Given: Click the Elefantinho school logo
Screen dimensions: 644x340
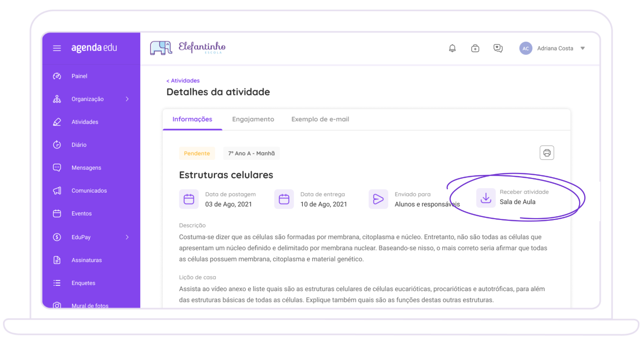Looking at the screenshot, I should click(x=188, y=48).
